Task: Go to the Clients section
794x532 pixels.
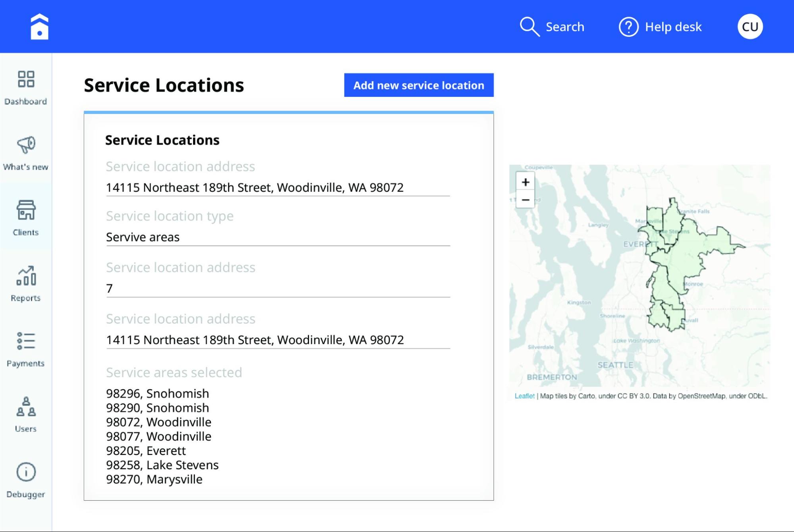Action: [x=26, y=217]
